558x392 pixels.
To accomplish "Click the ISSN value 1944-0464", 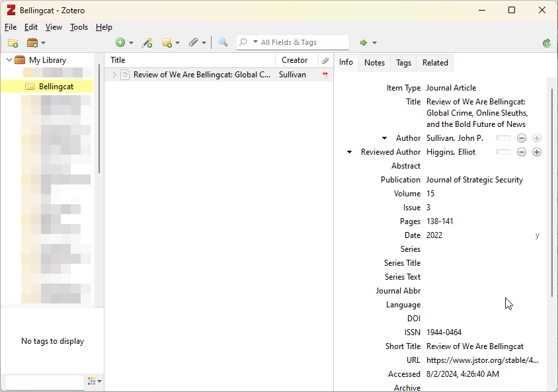I will click(444, 333).
